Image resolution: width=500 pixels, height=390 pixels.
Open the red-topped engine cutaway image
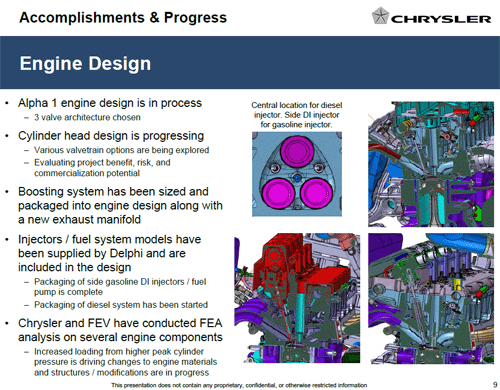pos(297,298)
